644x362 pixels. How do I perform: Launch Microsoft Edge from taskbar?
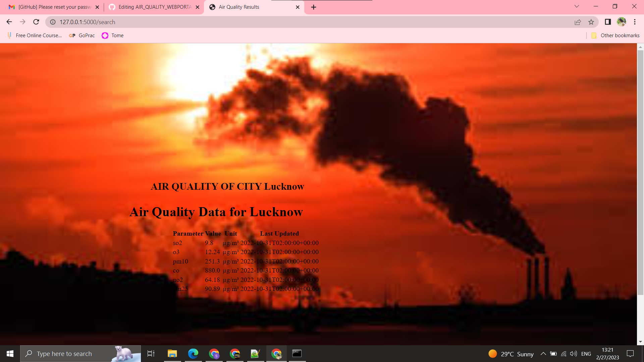tap(193, 354)
